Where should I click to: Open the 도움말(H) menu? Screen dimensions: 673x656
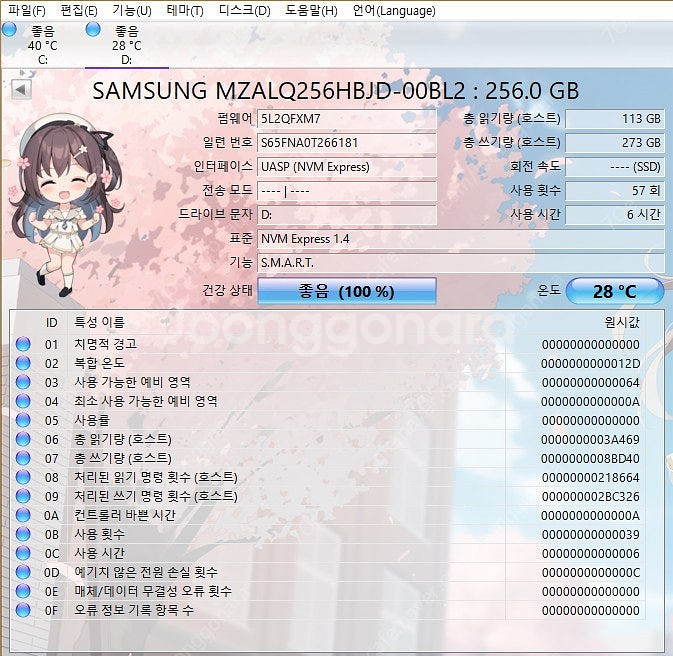pyautogui.click(x=311, y=10)
